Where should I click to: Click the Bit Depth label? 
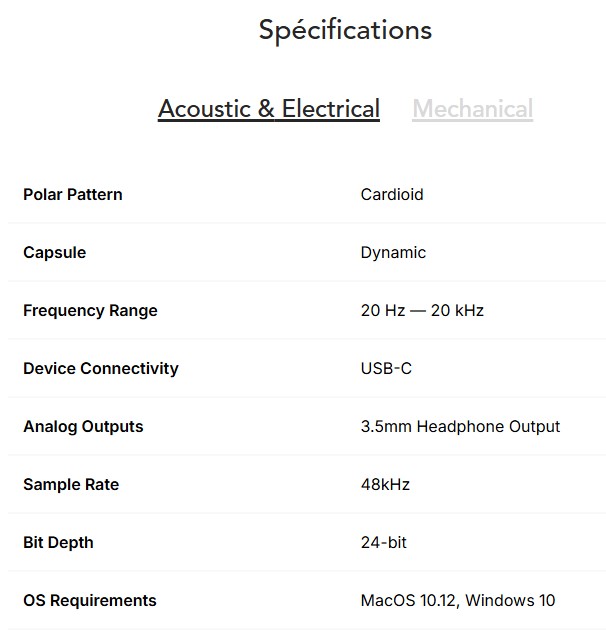tap(58, 543)
